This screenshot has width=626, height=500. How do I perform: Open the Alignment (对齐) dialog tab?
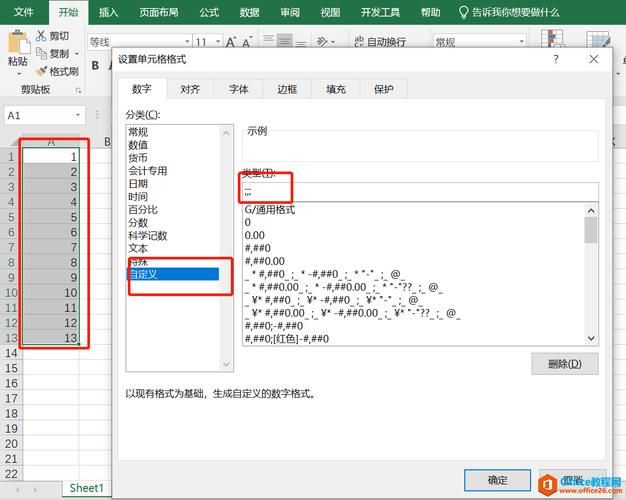click(190, 89)
